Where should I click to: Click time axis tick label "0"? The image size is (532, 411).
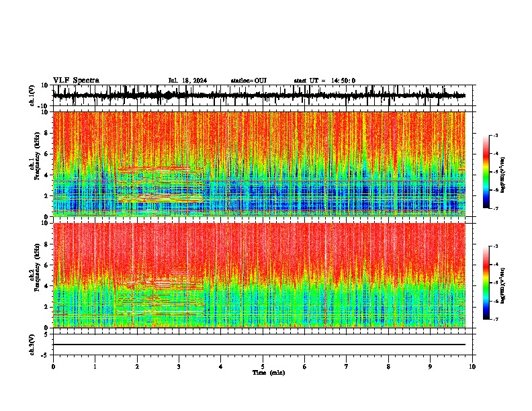point(53,367)
